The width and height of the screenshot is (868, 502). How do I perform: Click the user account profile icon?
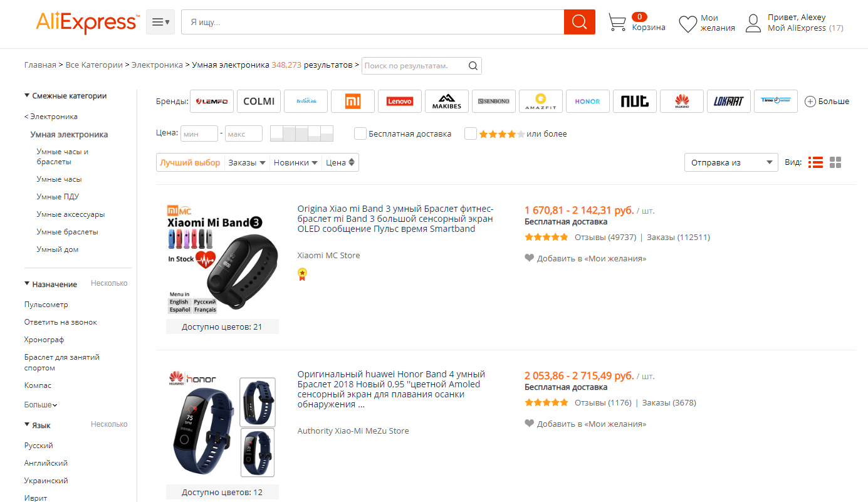click(753, 24)
